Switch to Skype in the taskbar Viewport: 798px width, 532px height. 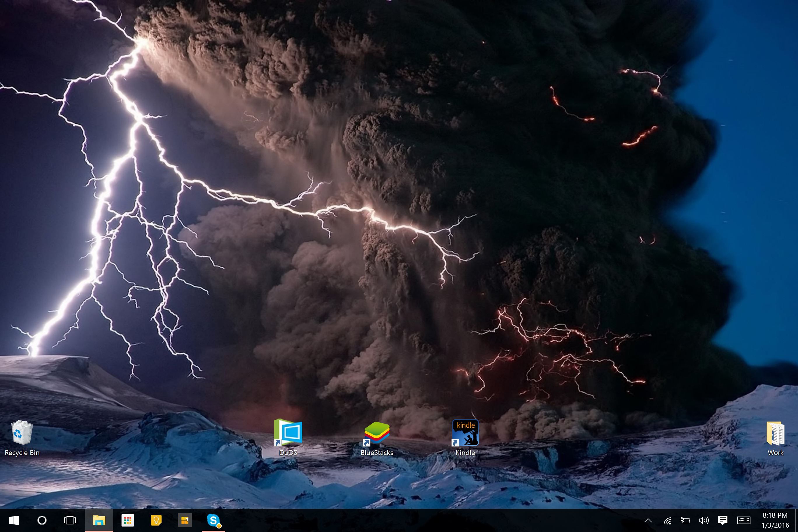pos(213,520)
